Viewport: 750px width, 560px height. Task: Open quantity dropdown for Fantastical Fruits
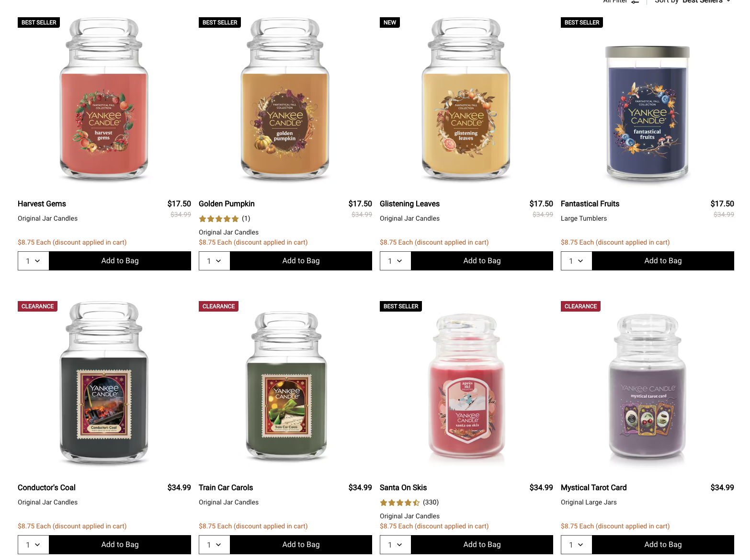coord(576,261)
